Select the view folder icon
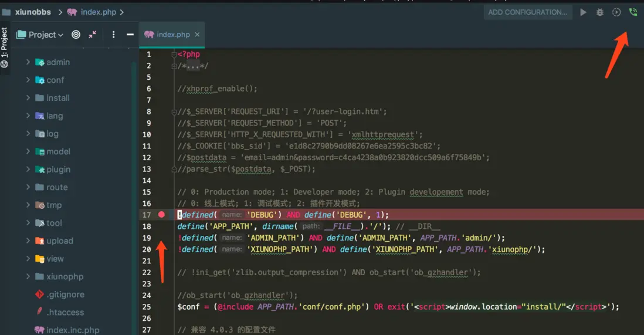644x335 pixels. [39, 259]
